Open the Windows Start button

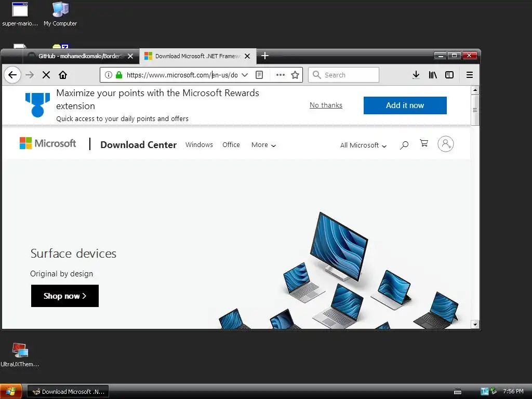coord(11,391)
